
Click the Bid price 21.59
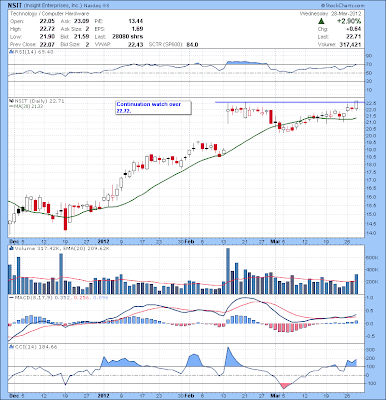point(82,37)
